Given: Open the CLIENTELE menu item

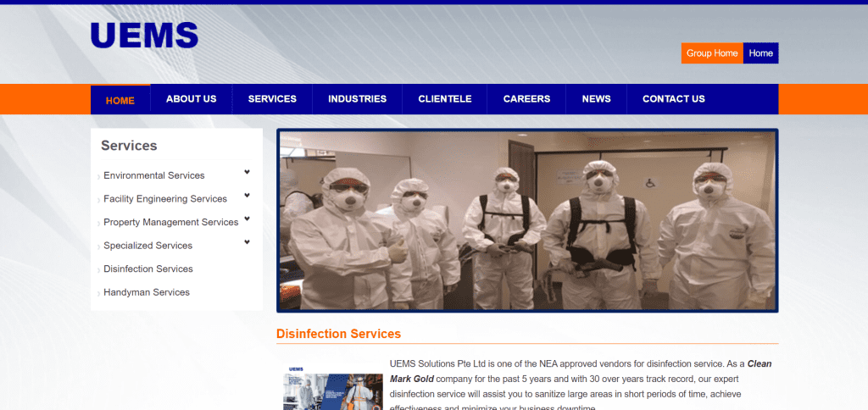Looking at the screenshot, I should [444, 99].
